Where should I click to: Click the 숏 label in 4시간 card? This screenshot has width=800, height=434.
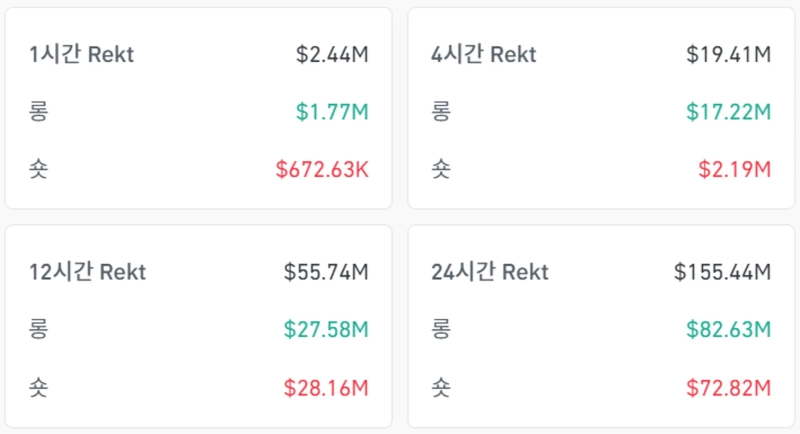click(441, 169)
